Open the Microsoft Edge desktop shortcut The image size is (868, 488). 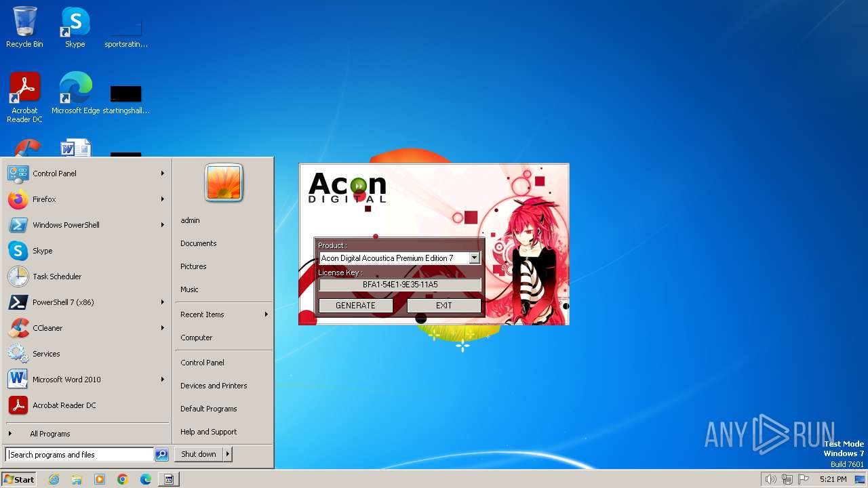point(75,94)
